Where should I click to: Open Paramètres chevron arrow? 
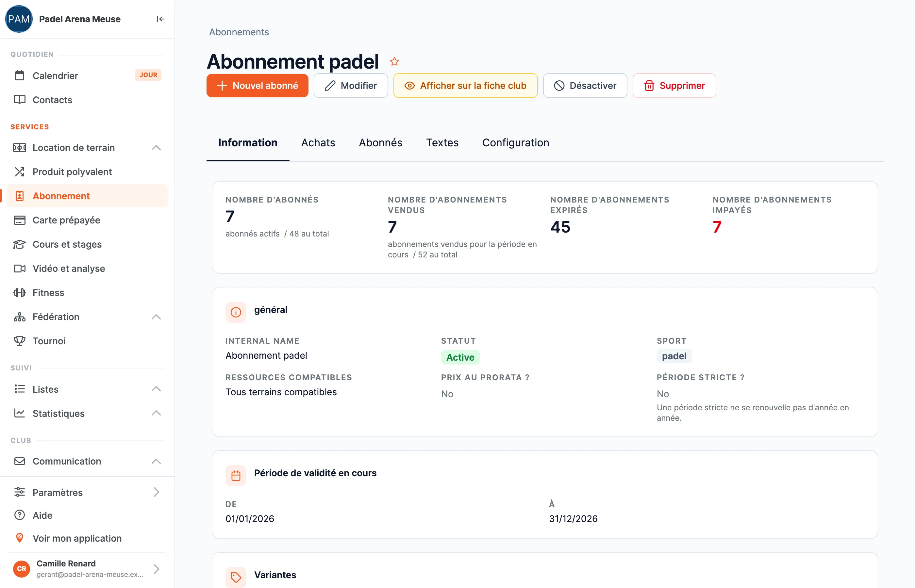point(156,492)
